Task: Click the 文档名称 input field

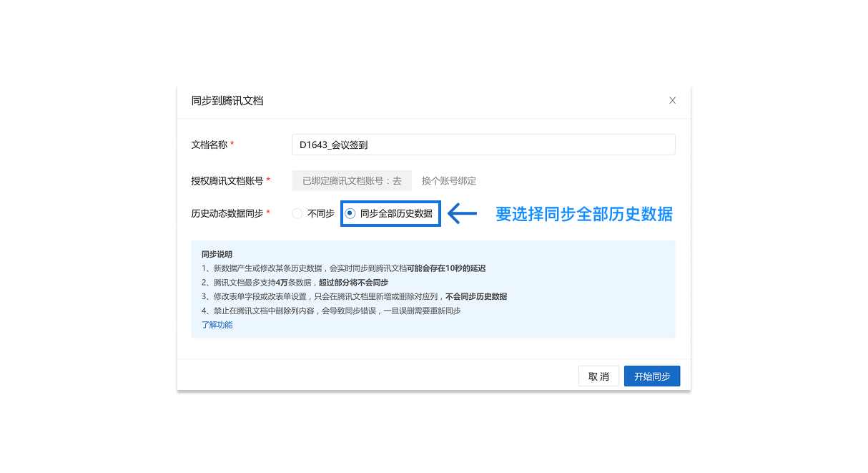Action: click(483, 145)
